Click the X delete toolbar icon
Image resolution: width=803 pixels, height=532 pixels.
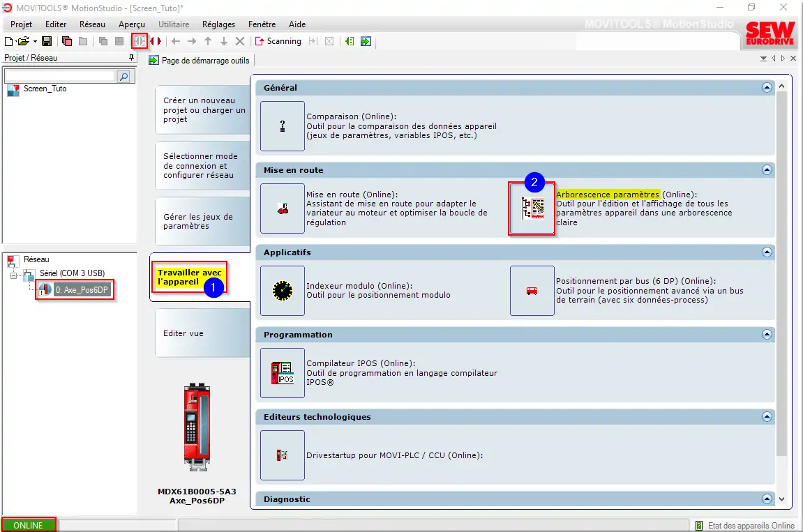click(x=240, y=41)
